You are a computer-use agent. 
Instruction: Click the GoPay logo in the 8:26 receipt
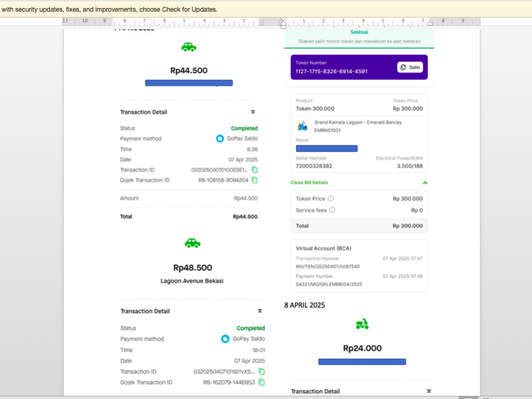[x=220, y=138]
